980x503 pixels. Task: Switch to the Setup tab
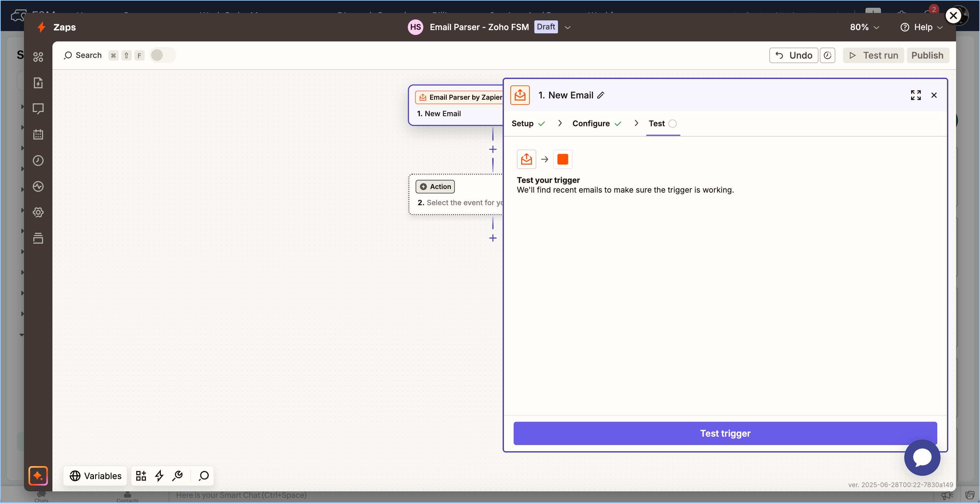coord(523,124)
